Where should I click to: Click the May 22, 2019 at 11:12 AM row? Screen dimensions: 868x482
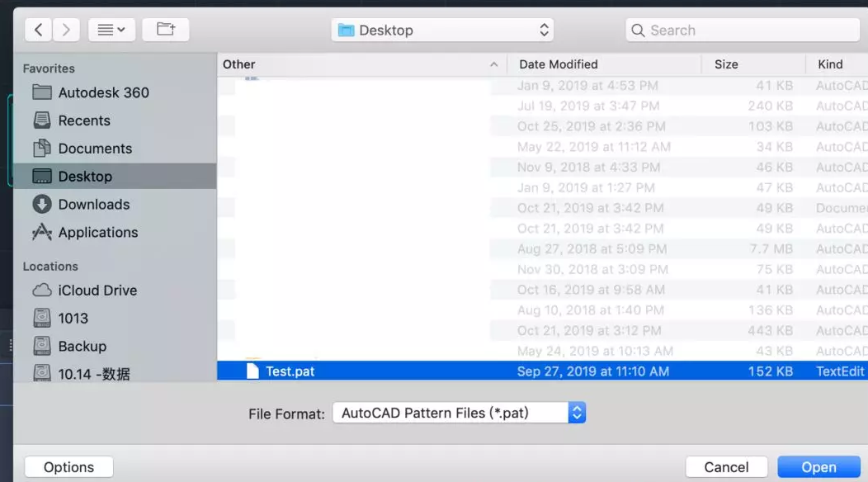pos(543,147)
